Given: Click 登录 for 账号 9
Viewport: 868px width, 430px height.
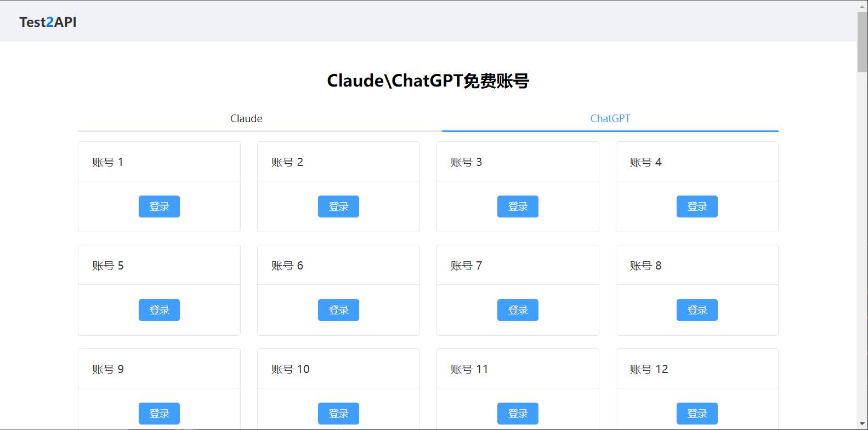Looking at the screenshot, I should click(x=159, y=414).
